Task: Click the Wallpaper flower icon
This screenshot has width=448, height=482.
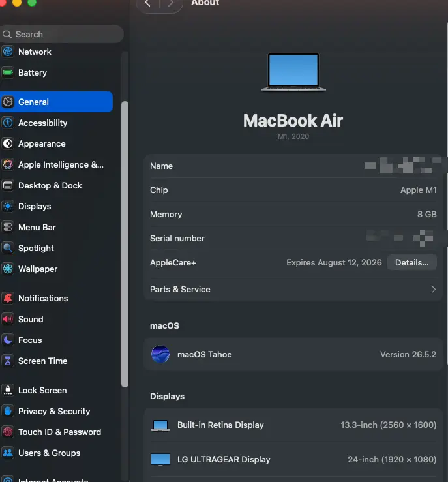Action: (8, 269)
